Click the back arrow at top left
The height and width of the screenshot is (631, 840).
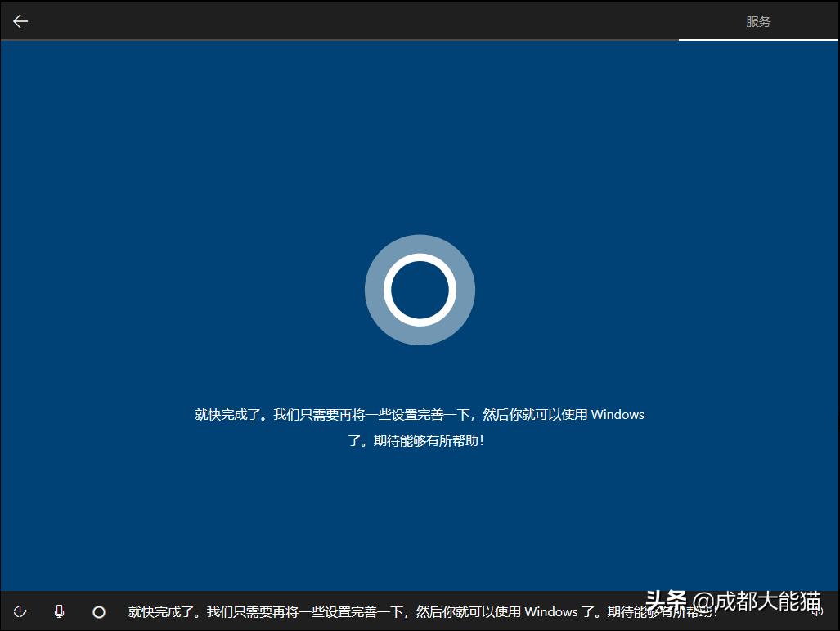(x=20, y=20)
